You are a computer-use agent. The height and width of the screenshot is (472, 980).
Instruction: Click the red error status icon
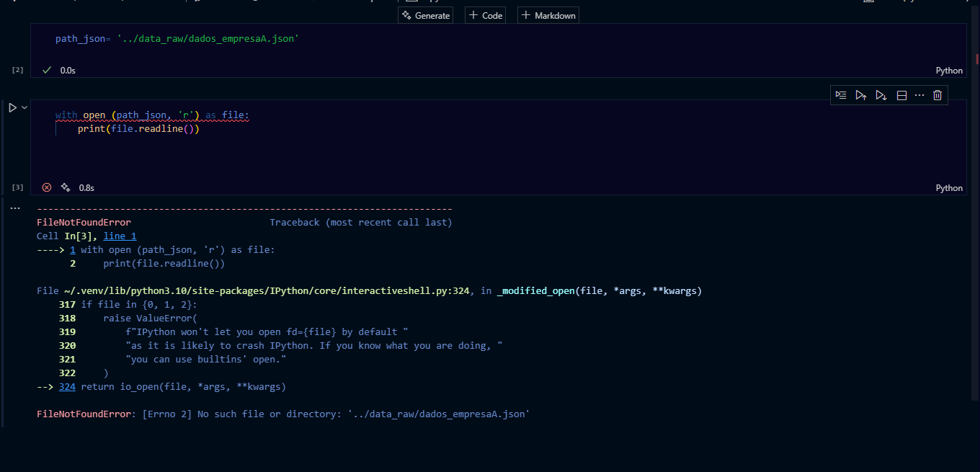click(47, 187)
